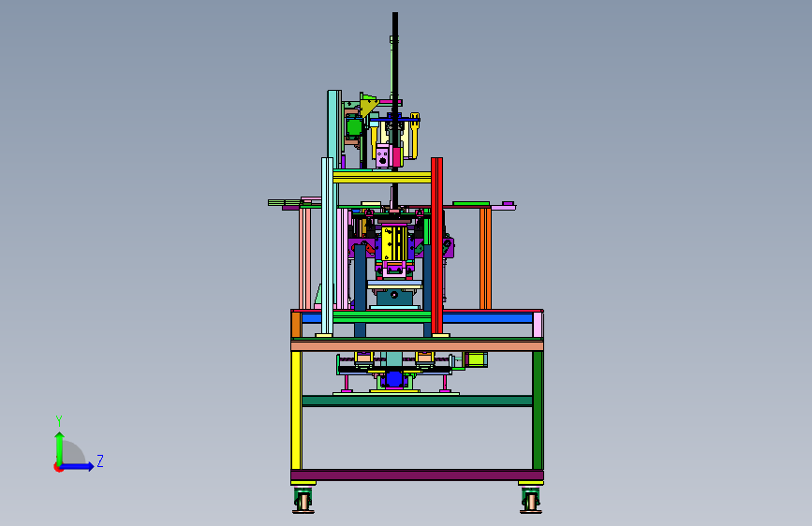Image resolution: width=812 pixels, height=526 pixels.
Task: Select the left caster wheel
Action: pyautogui.click(x=303, y=500)
